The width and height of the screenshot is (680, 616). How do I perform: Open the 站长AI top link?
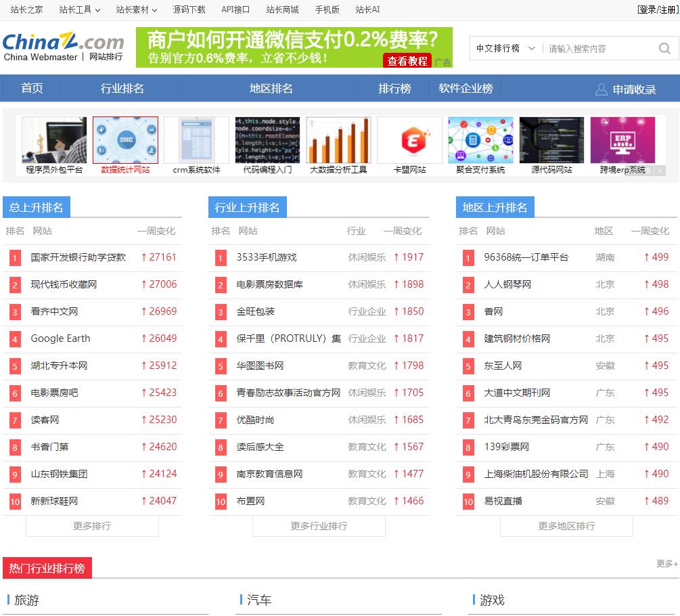click(367, 9)
